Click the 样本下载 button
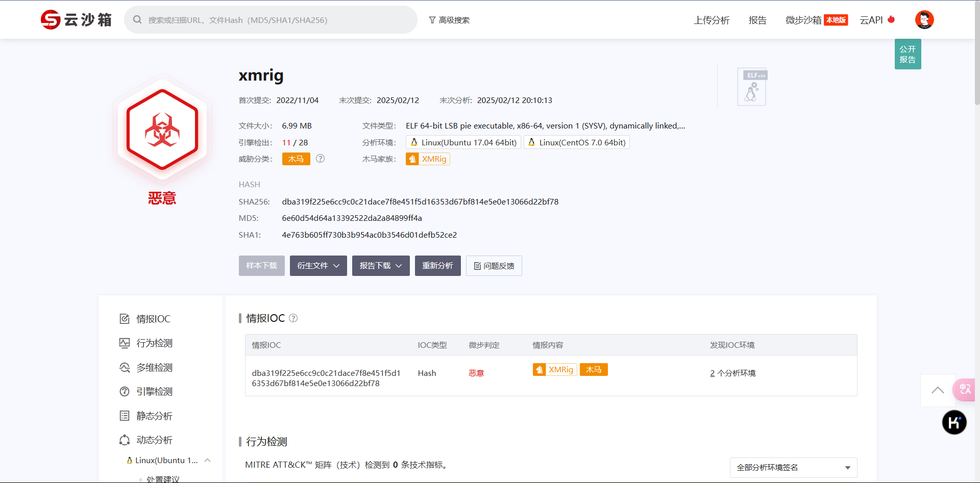 262,266
